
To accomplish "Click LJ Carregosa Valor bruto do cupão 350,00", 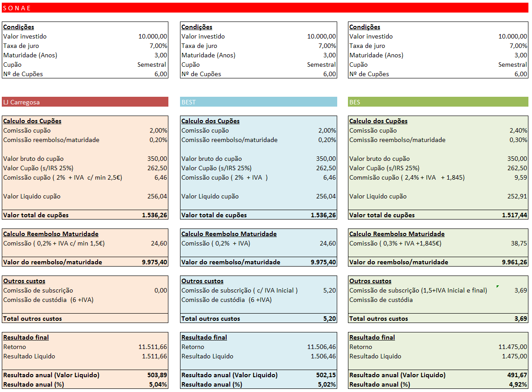I will [x=157, y=159].
